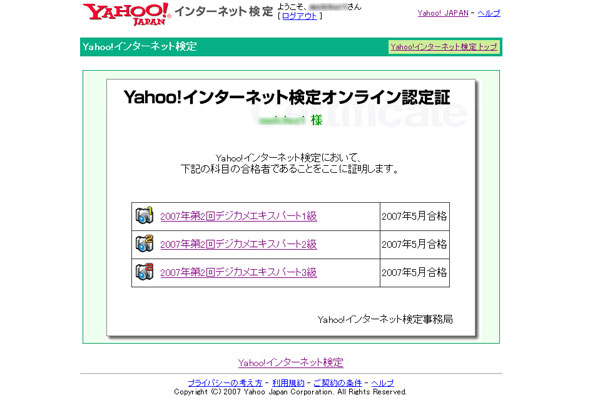Click Yahoo!インターネット検定事務局 signature text
Screen dimensions: 600x400
(385, 319)
